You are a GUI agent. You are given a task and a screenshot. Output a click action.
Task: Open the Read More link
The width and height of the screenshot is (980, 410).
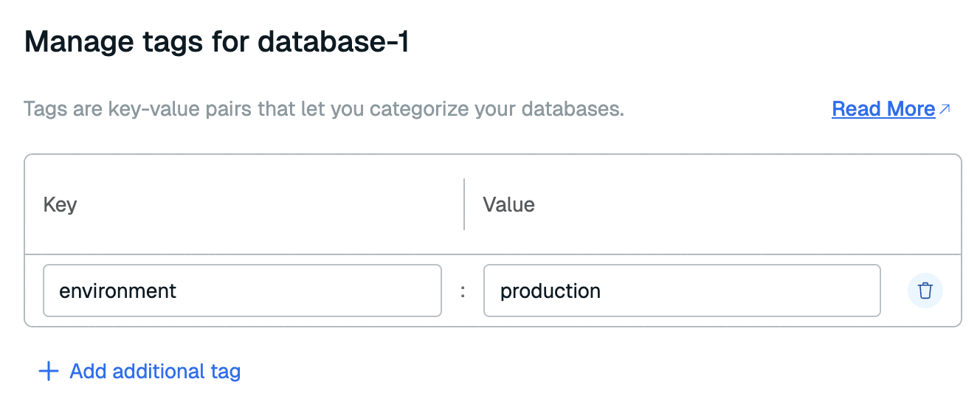pyautogui.click(x=883, y=109)
